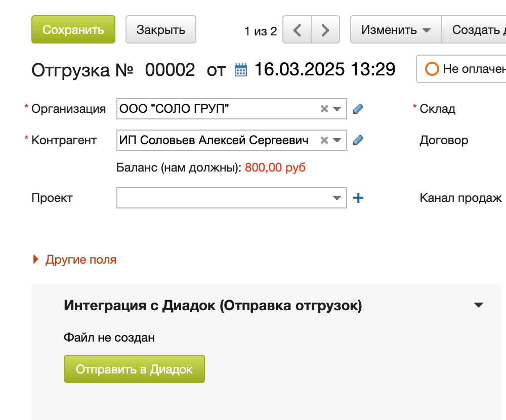Clear the Контрагент field with the X icon
The image size is (506, 420).
[324, 140]
